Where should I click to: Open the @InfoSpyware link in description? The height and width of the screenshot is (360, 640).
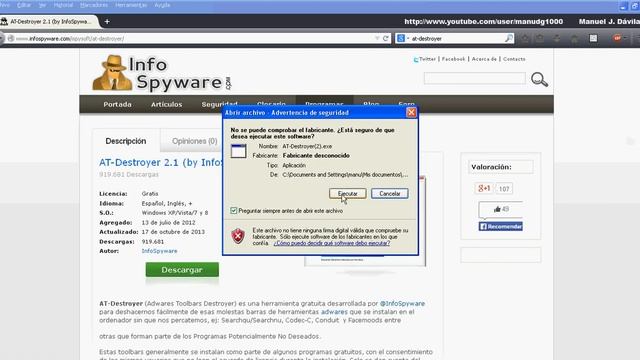click(402, 303)
